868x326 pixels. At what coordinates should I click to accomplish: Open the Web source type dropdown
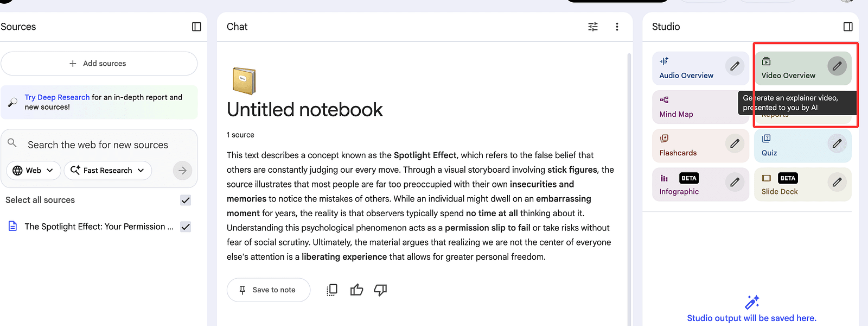pyautogui.click(x=33, y=171)
